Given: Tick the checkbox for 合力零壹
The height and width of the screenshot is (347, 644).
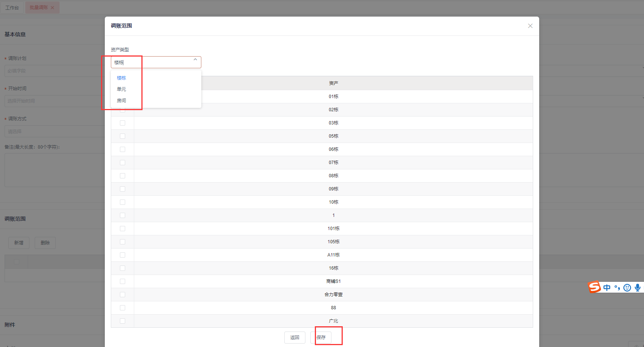Looking at the screenshot, I should [123, 295].
